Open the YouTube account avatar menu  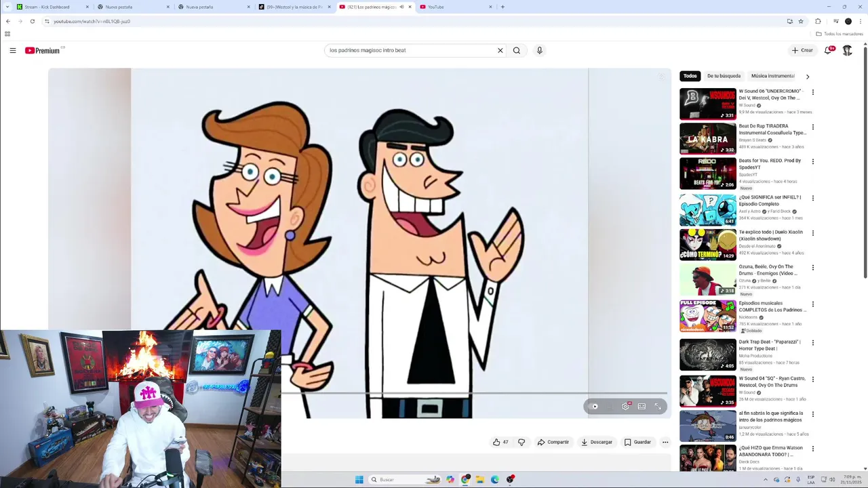tap(848, 50)
